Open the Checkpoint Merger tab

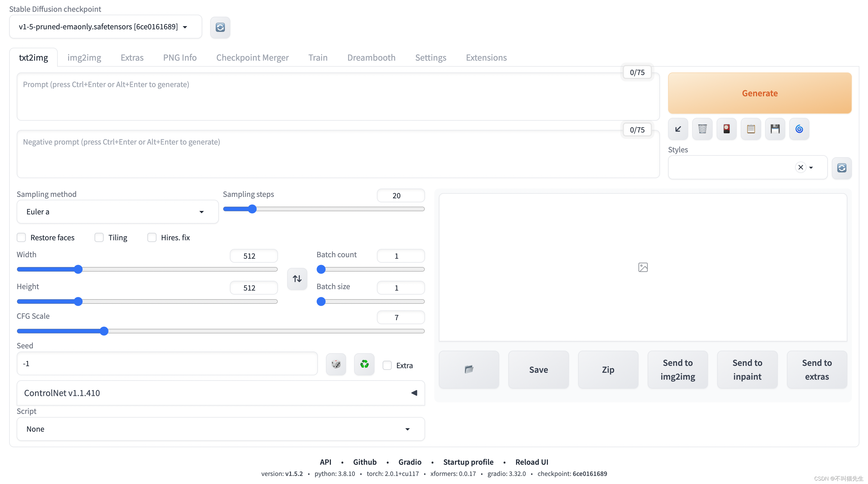252,57
